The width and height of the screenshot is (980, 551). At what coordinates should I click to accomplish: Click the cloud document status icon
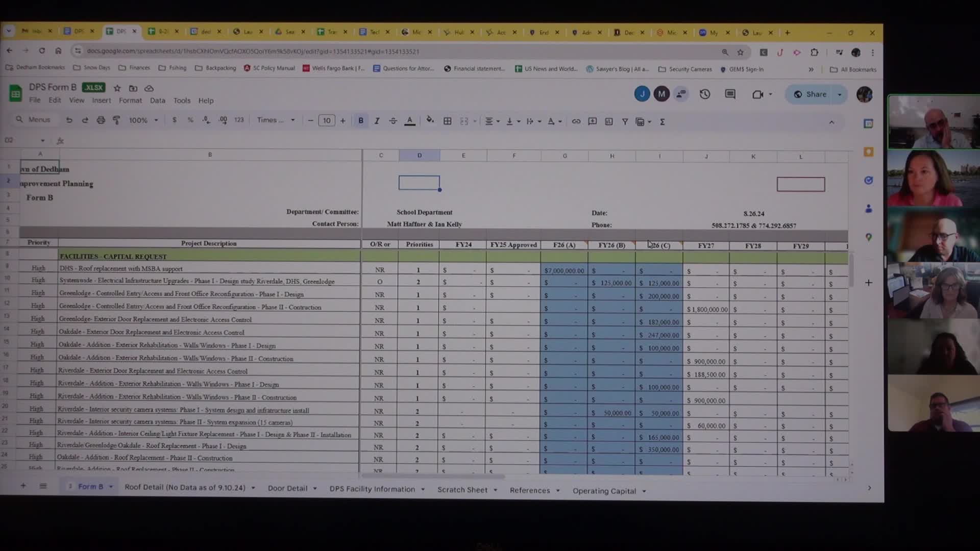point(149,88)
